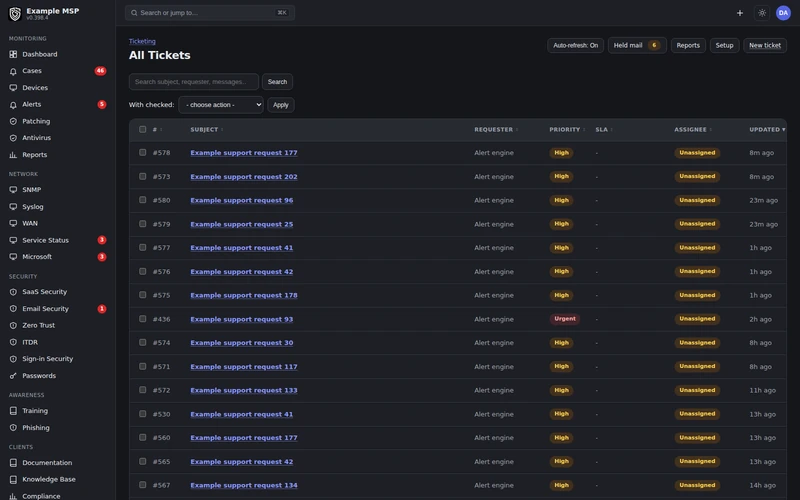
Task: Toggle the Auto-refresh: On button
Action: 576,45
